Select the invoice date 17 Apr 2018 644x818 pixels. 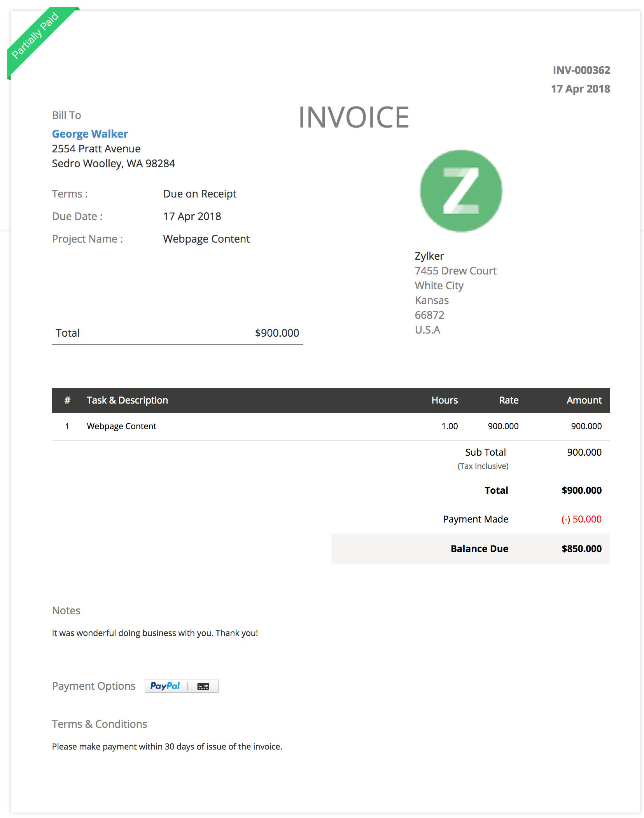pos(581,89)
